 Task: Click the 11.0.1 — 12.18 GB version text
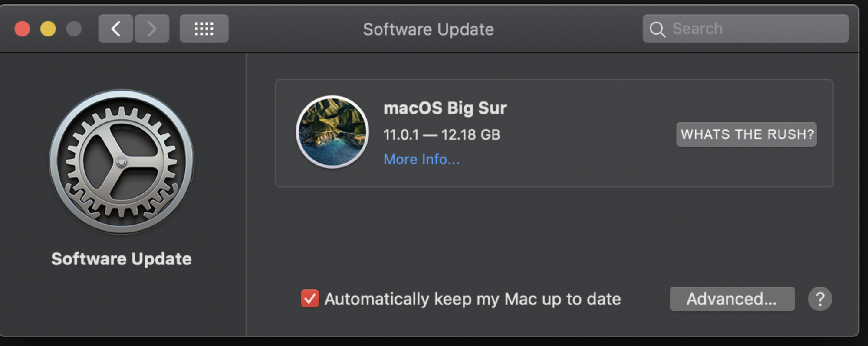(x=442, y=135)
